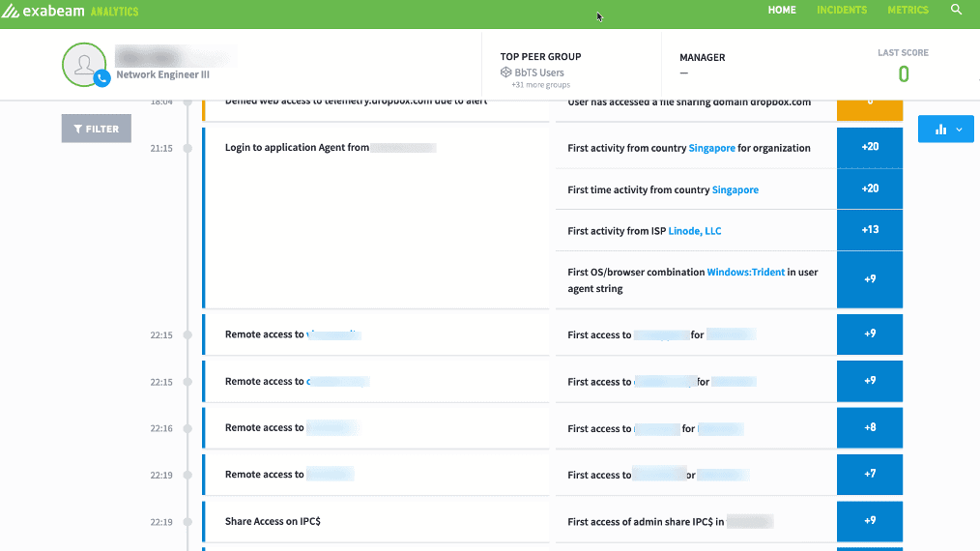
Task: Select the Share Access on IPC$ event
Action: [376, 522]
